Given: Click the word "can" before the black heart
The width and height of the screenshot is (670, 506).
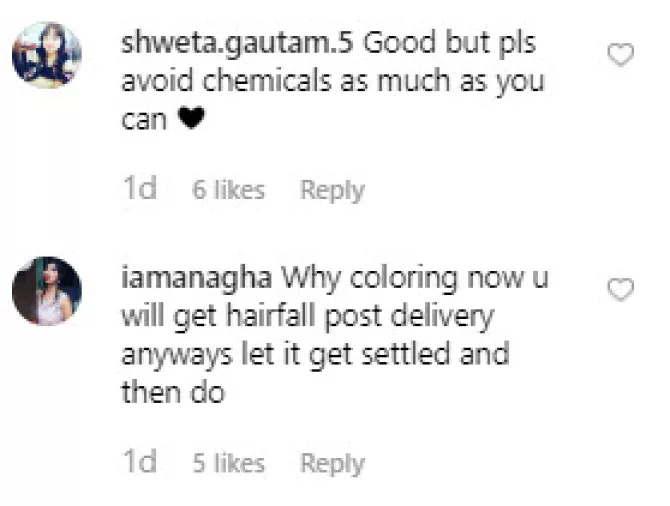Looking at the screenshot, I should coord(144,120).
